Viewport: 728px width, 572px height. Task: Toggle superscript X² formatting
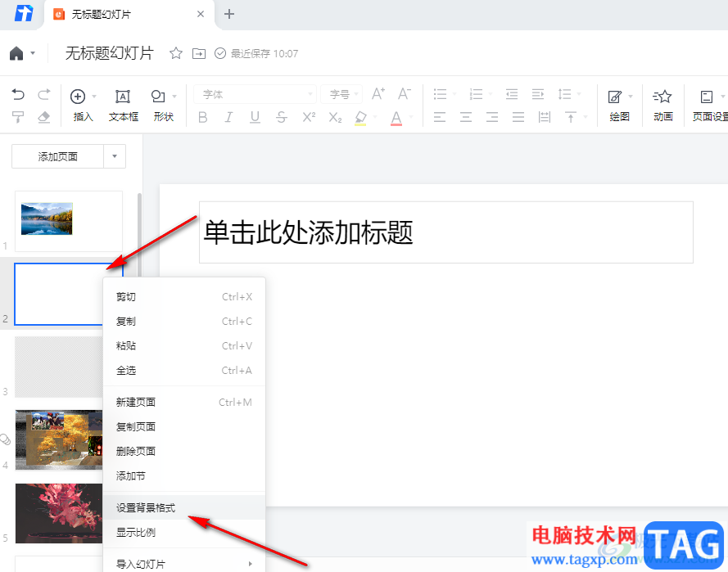click(309, 117)
